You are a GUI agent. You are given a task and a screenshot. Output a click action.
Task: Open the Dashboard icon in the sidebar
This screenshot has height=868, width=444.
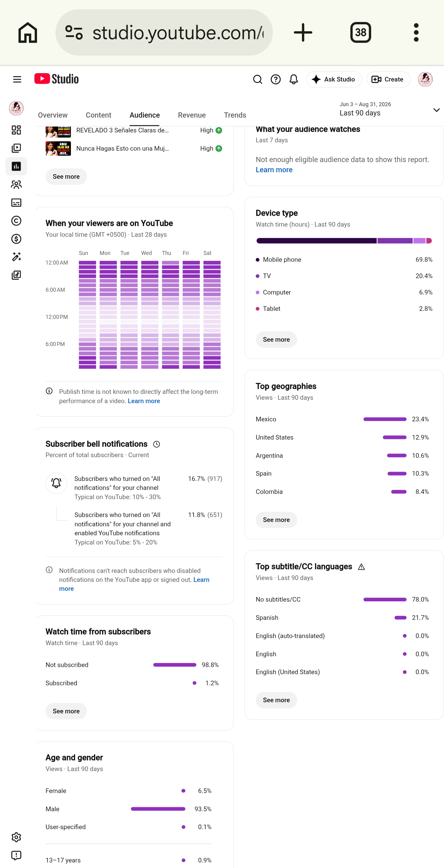coord(16,130)
